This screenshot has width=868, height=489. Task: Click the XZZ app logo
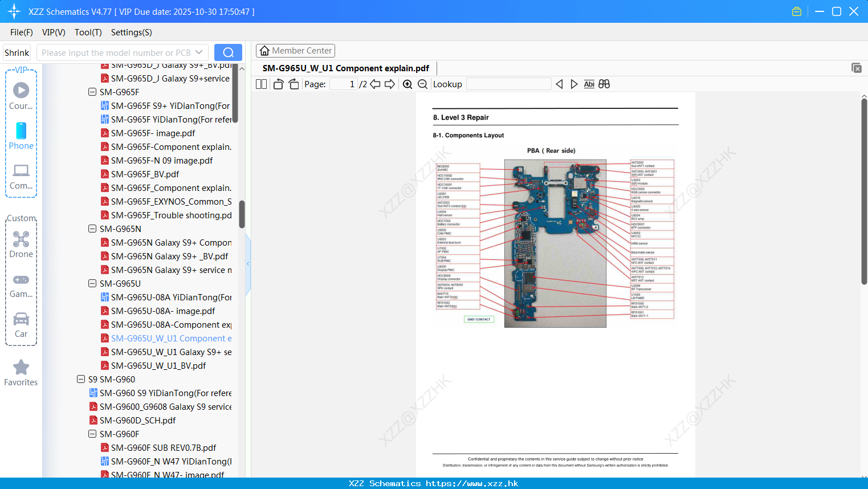[x=14, y=11]
